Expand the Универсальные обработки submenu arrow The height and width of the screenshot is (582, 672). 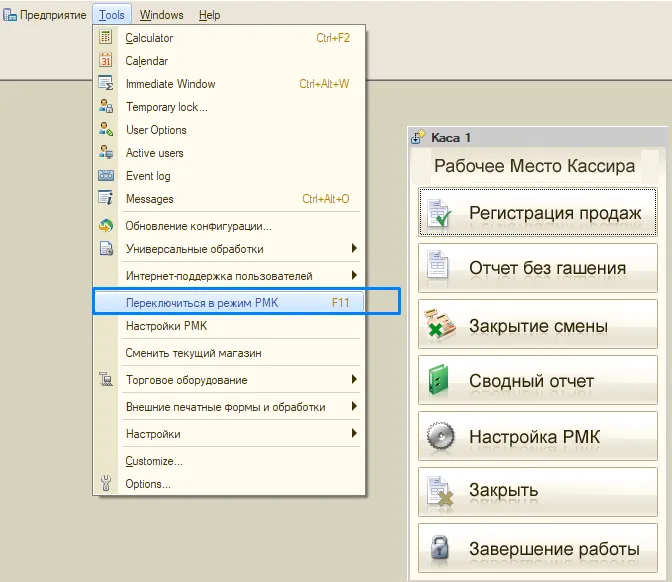point(354,248)
